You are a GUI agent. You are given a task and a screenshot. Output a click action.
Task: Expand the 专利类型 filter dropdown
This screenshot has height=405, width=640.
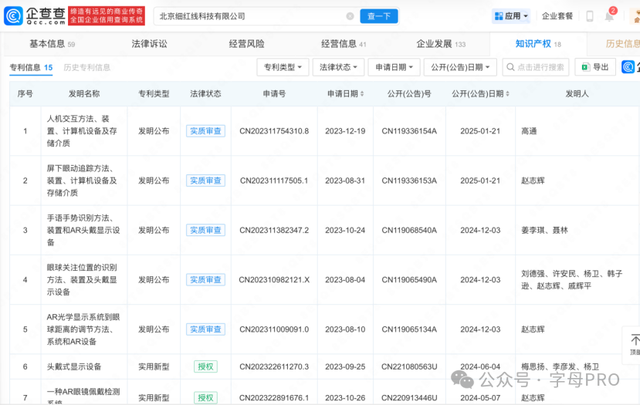(282, 67)
